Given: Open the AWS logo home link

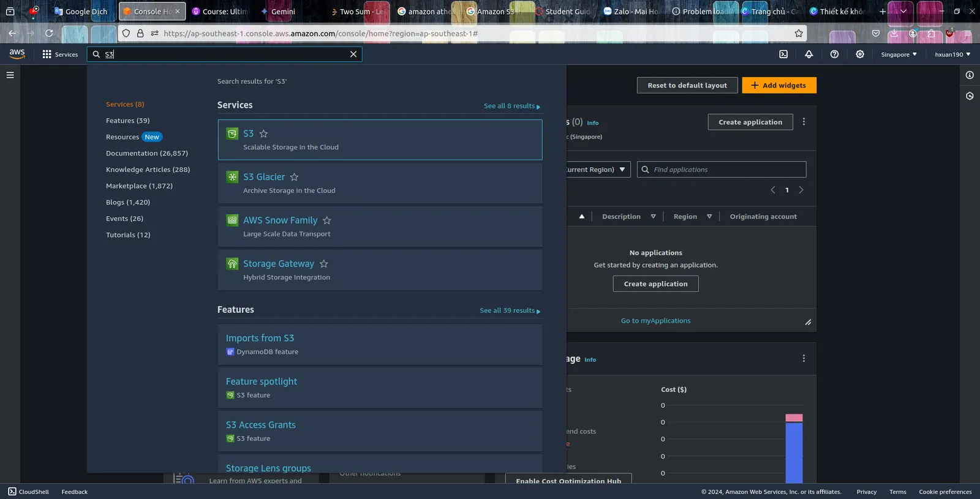Looking at the screenshot, I should pos(17,54).
